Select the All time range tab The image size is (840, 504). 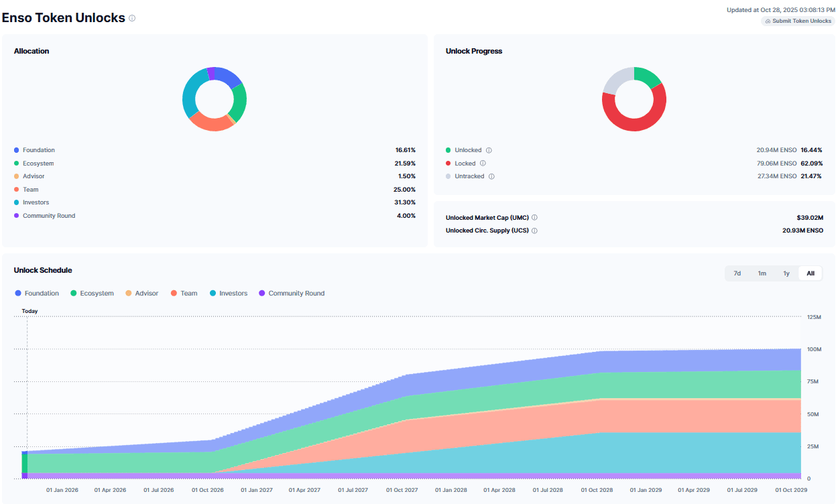pos(811,273)
